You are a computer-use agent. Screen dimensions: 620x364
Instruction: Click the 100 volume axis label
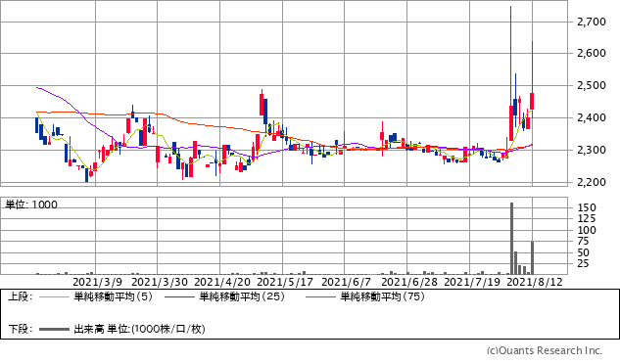pyautogui.click(x=587, y=230)
